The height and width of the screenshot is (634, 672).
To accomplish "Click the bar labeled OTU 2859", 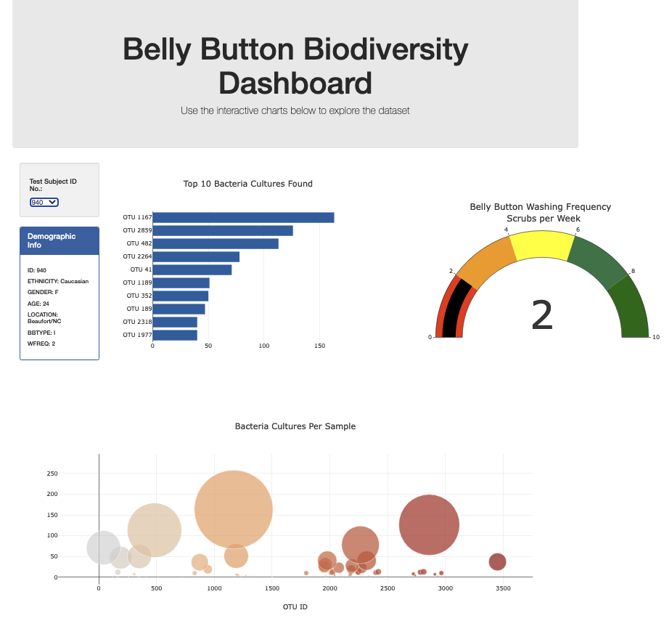I will tap(223, 229).
